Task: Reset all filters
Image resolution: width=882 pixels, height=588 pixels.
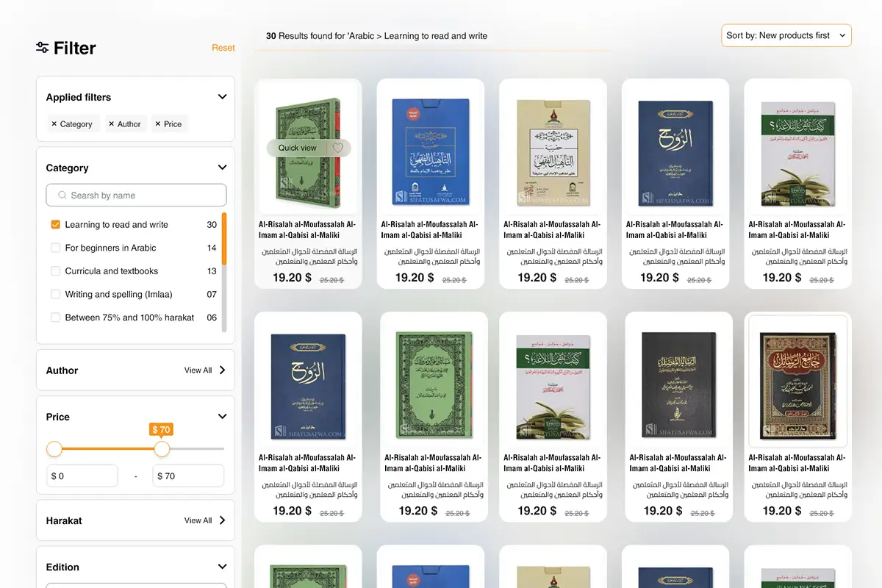Action: (223, 48)
